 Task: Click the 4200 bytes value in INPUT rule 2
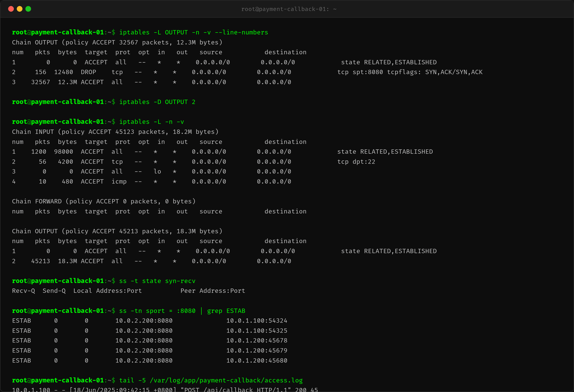click(66, 162)
